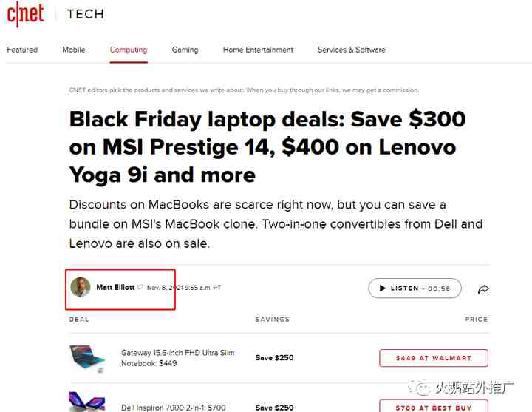Screen dimensions: 532x412
Task: Play the Listen audio button
Action: pyautogui.click(x=415, y=288)
